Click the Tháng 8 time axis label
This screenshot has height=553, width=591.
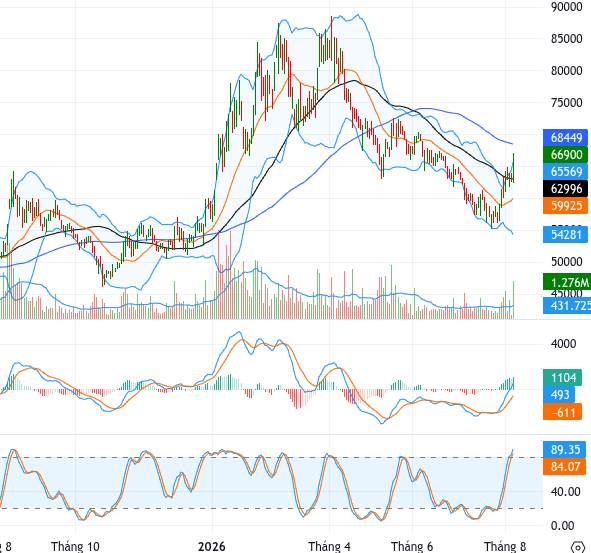point(505,546)
